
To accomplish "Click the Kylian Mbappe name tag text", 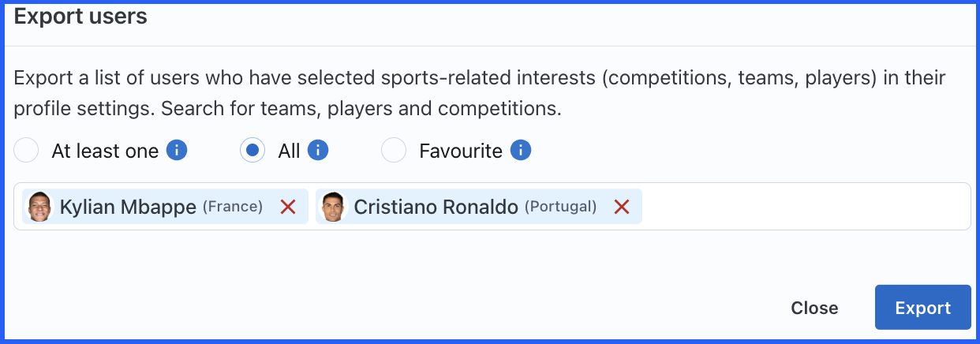I will [x=128, y=207].
